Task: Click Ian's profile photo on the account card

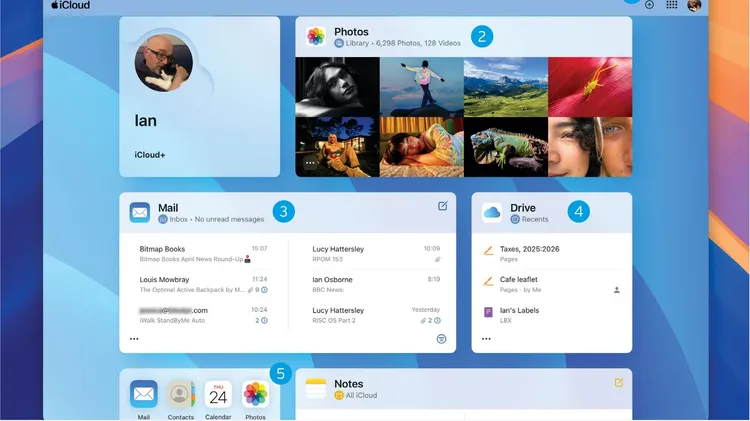Action: 164,62
